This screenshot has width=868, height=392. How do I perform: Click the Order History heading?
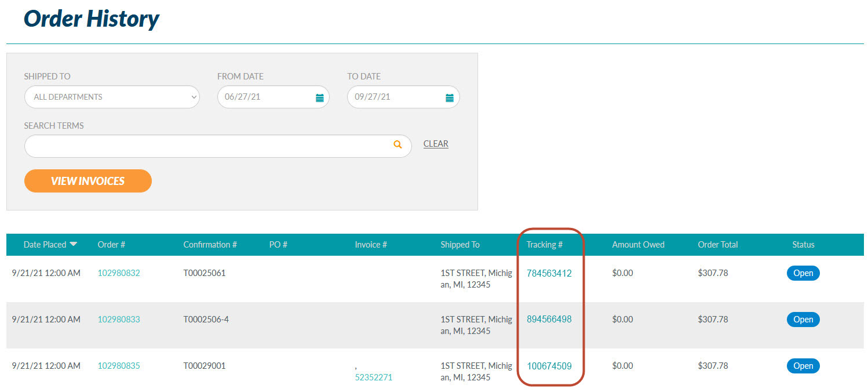[x=91, y=19]
